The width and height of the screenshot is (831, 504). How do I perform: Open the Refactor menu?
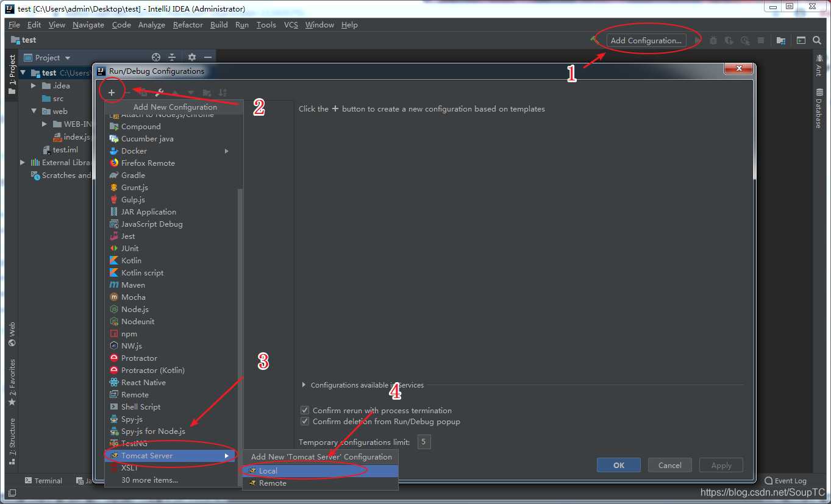click(188, 25)
